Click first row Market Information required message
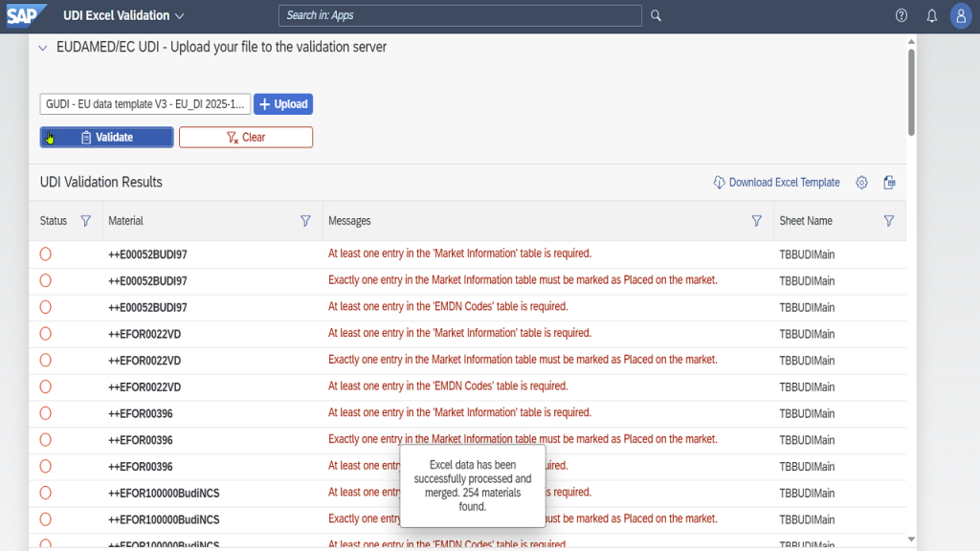This screenshot has width=980, height=551. pos(459,253)
